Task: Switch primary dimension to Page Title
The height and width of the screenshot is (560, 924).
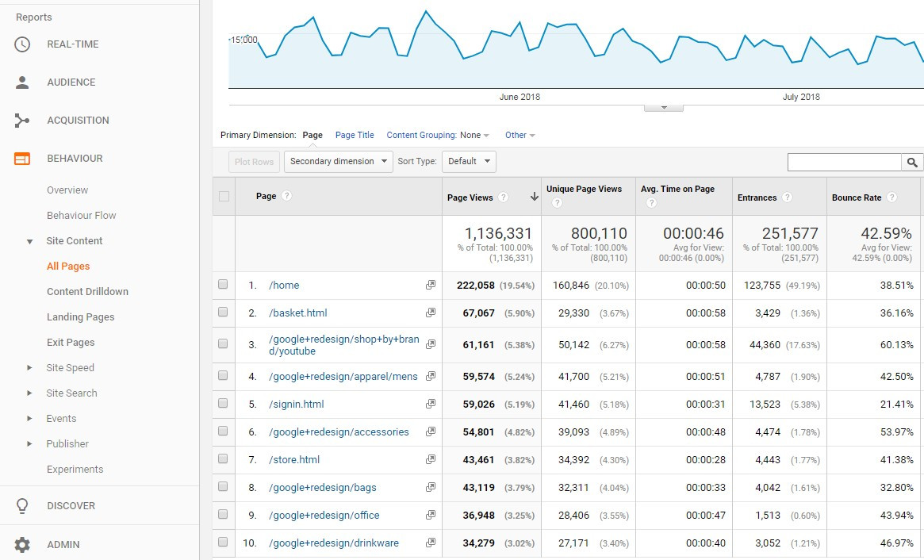Action: click(355, 135)
